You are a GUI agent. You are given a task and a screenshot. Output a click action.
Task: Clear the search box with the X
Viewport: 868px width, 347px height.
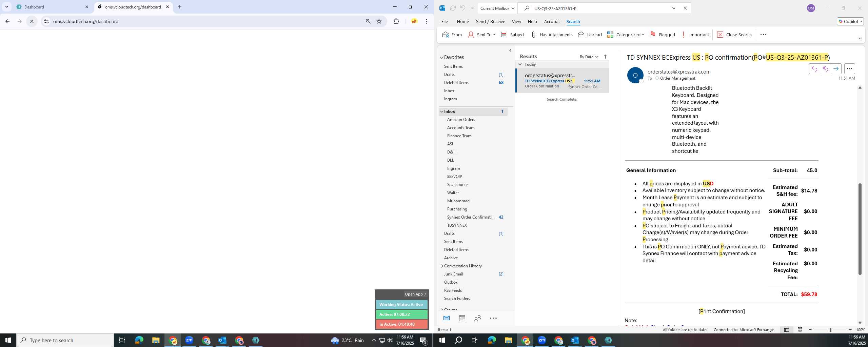click(685, 8)
